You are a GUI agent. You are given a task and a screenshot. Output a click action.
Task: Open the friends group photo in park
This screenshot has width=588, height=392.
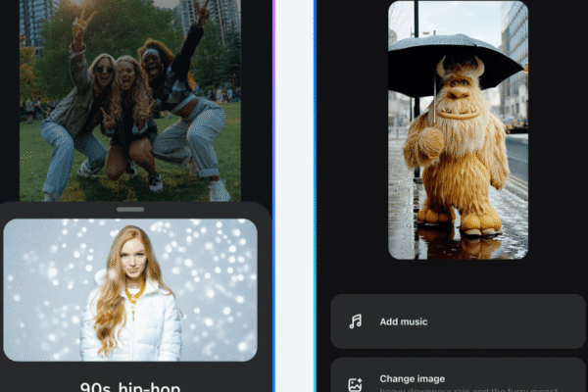tap(130, 98)
